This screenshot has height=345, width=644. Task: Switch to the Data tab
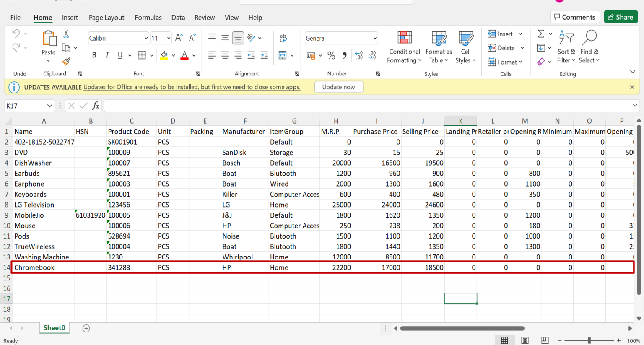point(178,18)
